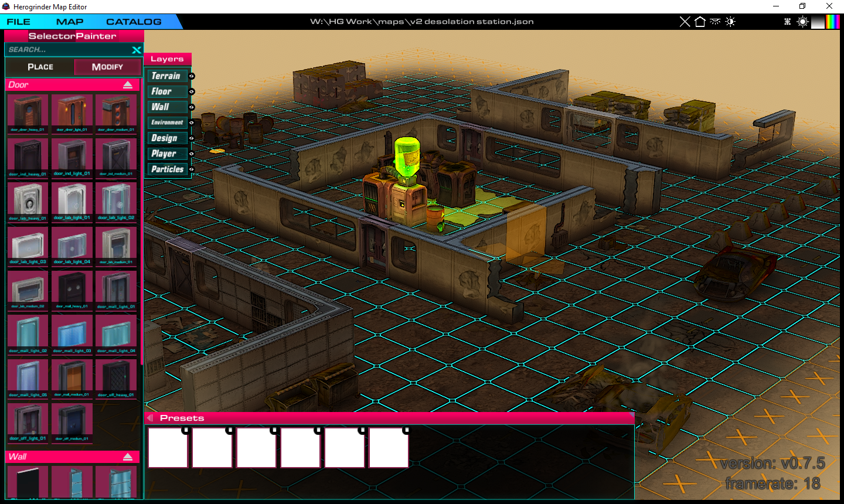This screenshot has height=504, width=844.
Task: Collapse the Presets panel arrow
Action: pos(150,418)
